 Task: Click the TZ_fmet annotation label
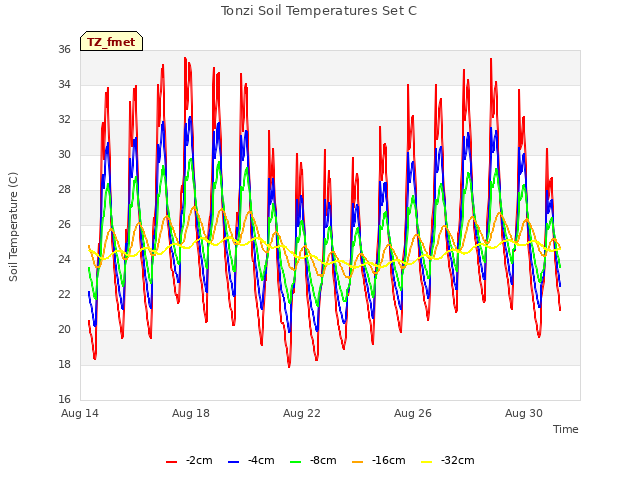click(111, 42)
